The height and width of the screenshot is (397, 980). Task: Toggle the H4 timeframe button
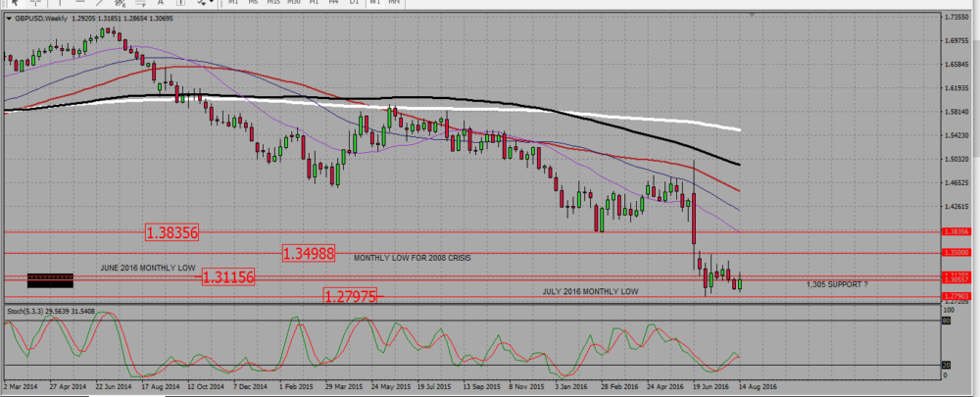tap(334, 3)
